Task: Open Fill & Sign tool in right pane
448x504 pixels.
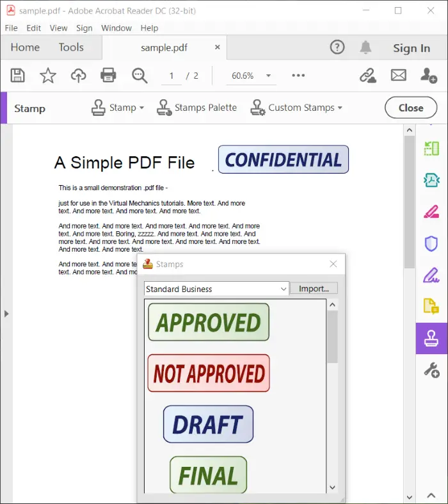Action: tap(431, 275)
